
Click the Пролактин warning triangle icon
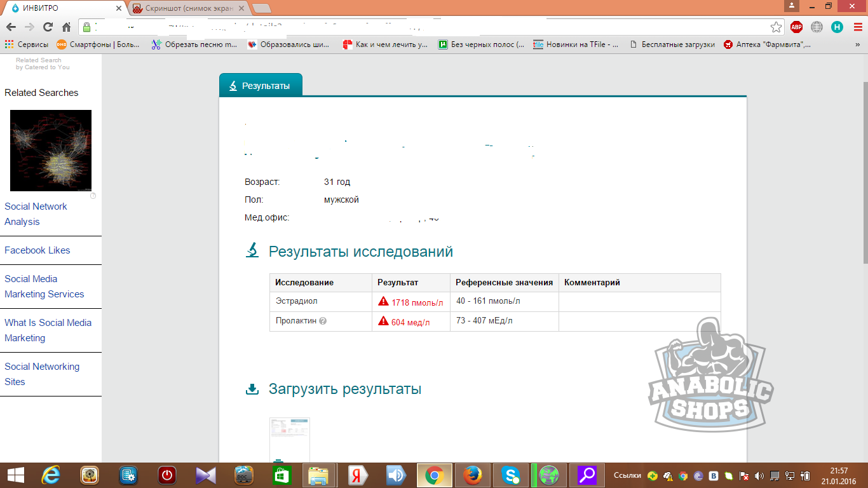click(x=383, y=321)
